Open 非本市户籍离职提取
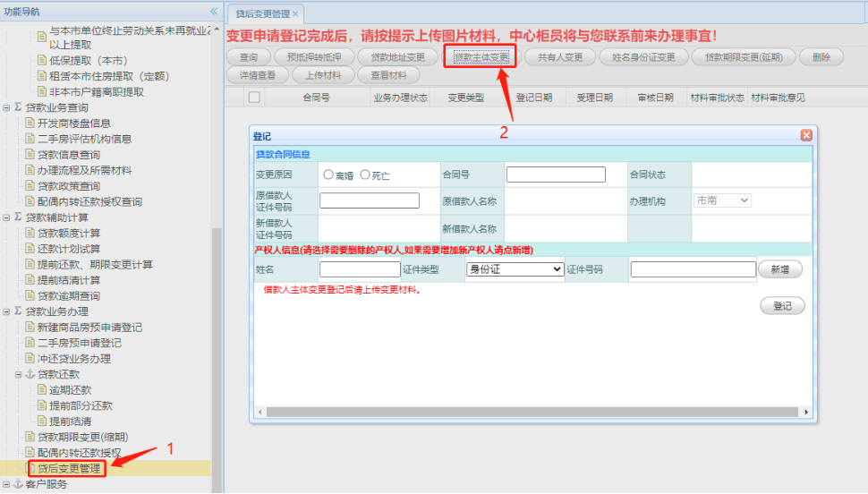 coord(97,92)
